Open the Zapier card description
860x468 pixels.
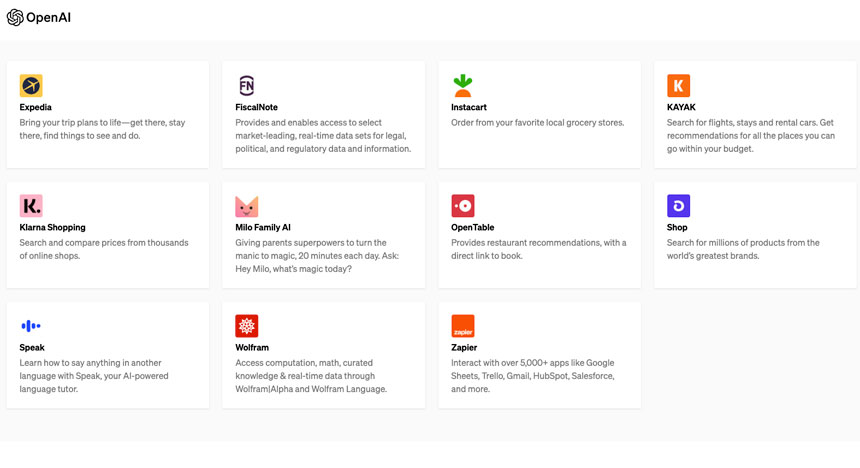(x=533, y=375)
